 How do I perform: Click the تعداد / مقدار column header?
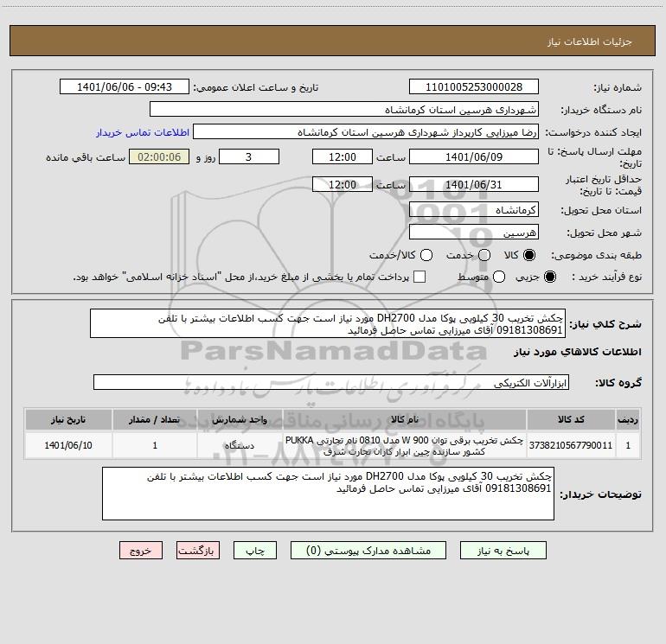point(155,420)
